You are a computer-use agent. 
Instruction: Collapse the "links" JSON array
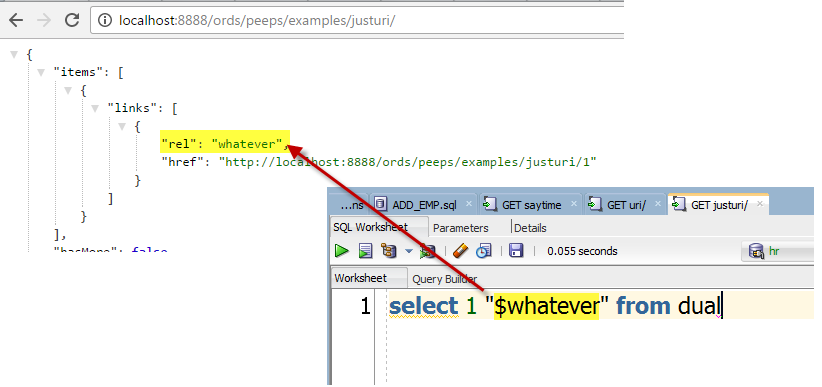click(x=95, y=109)
